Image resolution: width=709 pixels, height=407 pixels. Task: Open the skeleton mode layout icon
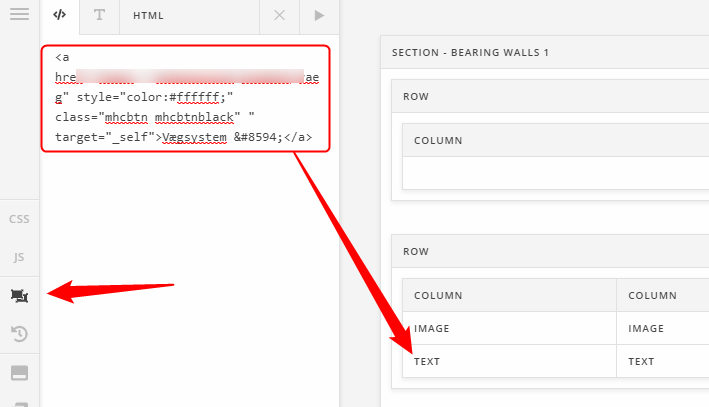[x=19, y=296]
